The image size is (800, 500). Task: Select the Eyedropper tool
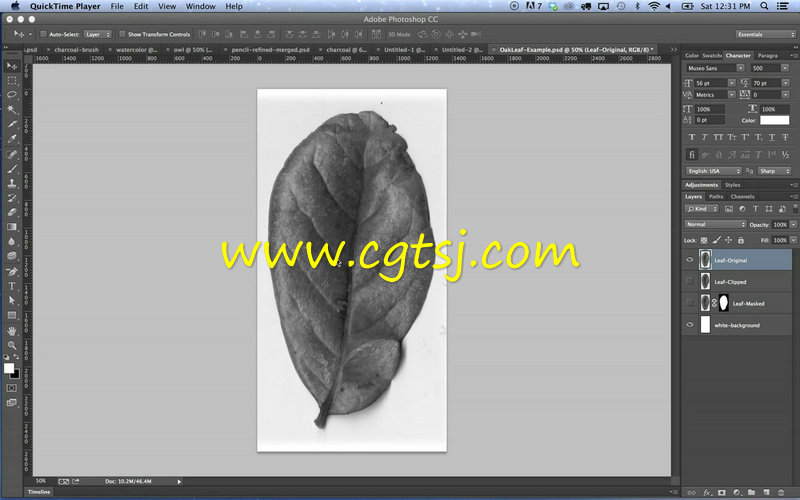(x=12, y=138)
